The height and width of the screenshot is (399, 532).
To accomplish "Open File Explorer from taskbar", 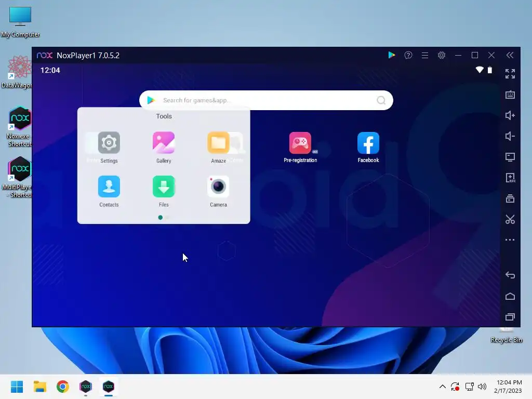I will click(39, 387).
